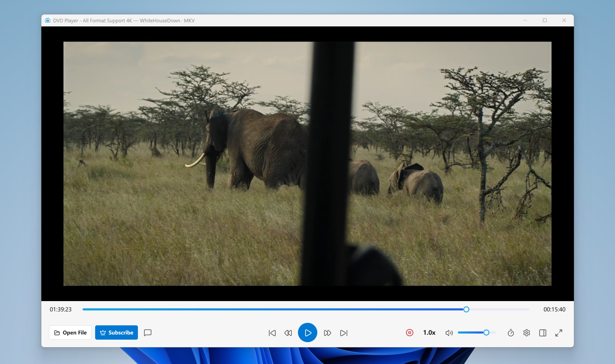Click the seek bar progress handle
Viewport: 615px width, 364px height.
pos(466,309)
